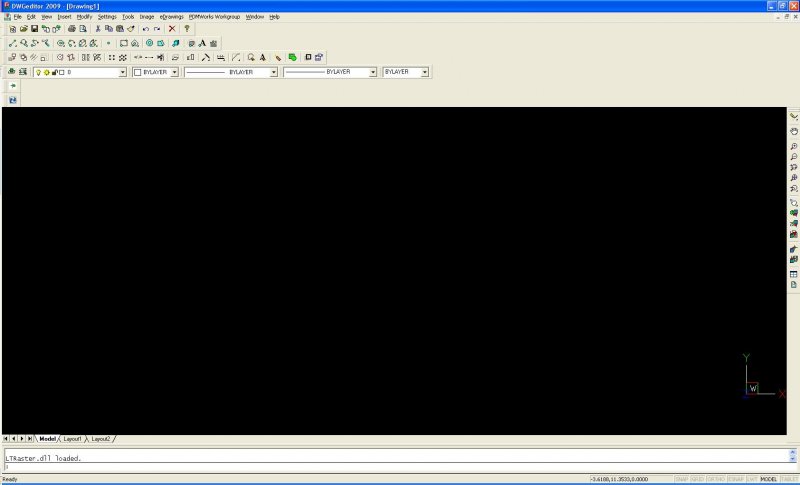The height and width of the screenshot is (485, 800).
Task: Click the Cut scissors icon
Action: 98,29
